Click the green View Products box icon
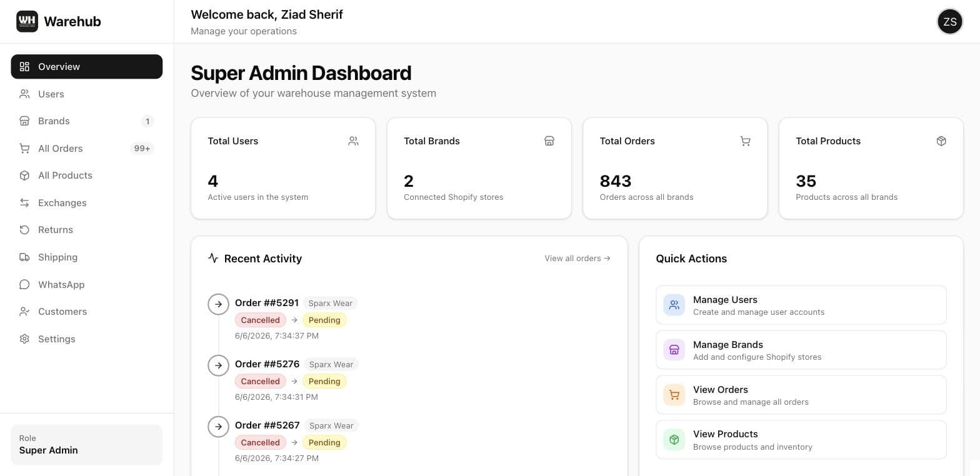Image resolution: width=980 pixels, height=476 pixels. click(674, 440)
